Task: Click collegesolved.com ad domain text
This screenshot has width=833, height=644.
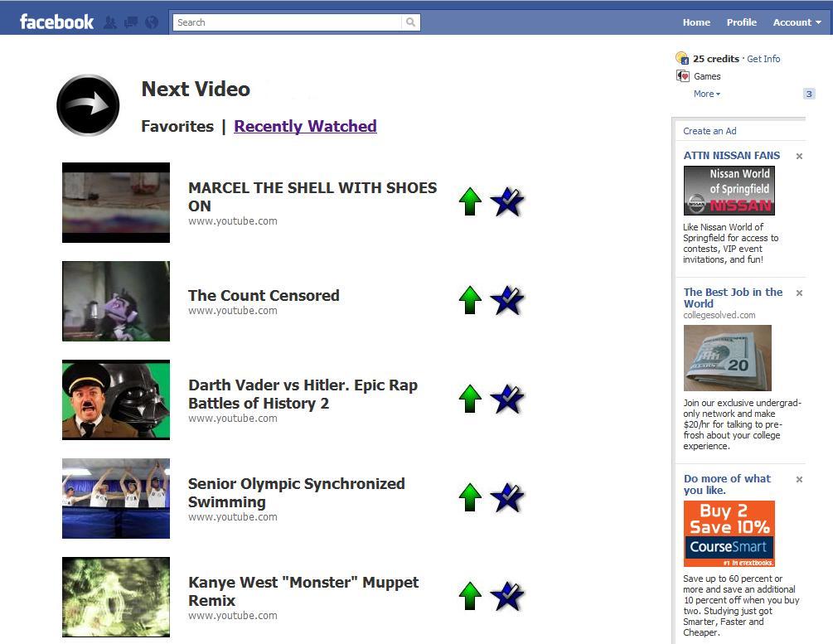Action: click(x=719, y=315)
